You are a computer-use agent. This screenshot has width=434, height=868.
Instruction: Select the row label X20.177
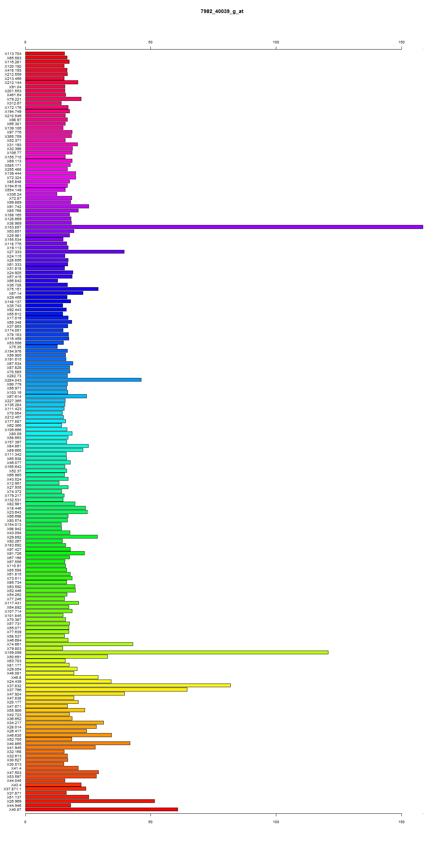pyautogui.click(x=14, y=702)
